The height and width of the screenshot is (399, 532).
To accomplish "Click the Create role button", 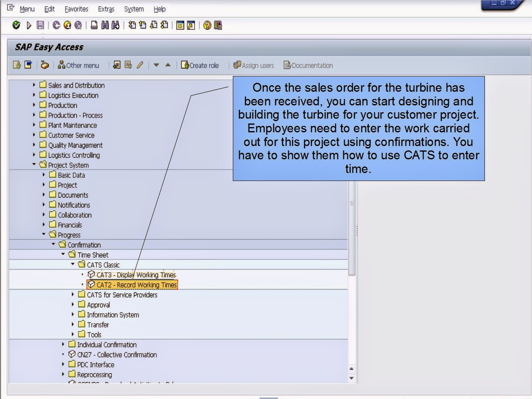I will [200, 65].
